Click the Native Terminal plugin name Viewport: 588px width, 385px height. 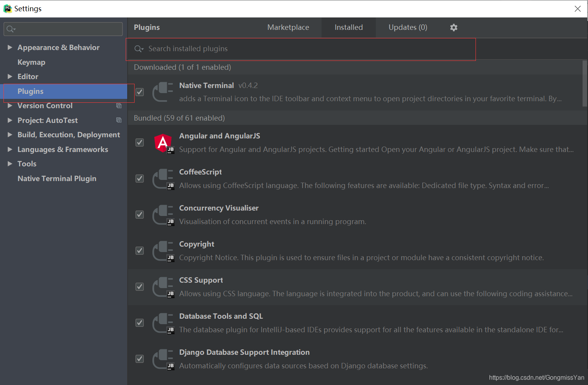[x=206, y=85]
